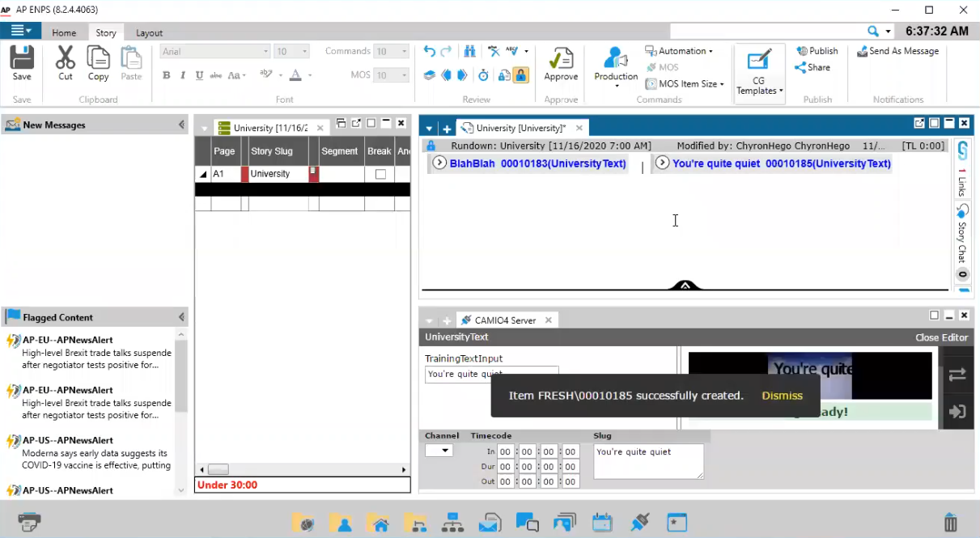Open the blue application menu button
This screenshot has width=980, height=538.
point(21,31)
